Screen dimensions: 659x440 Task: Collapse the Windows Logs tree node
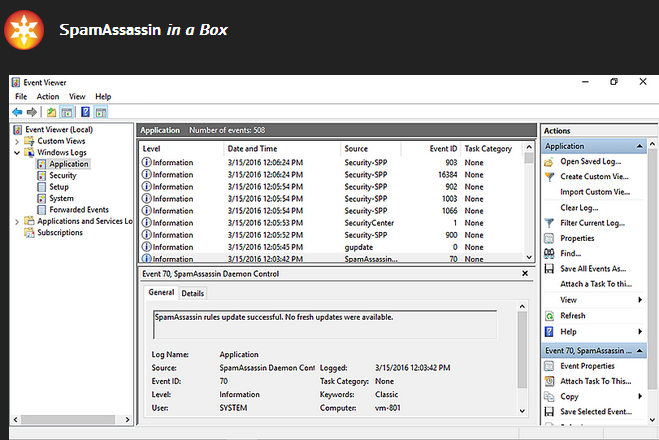pos(17,153)
